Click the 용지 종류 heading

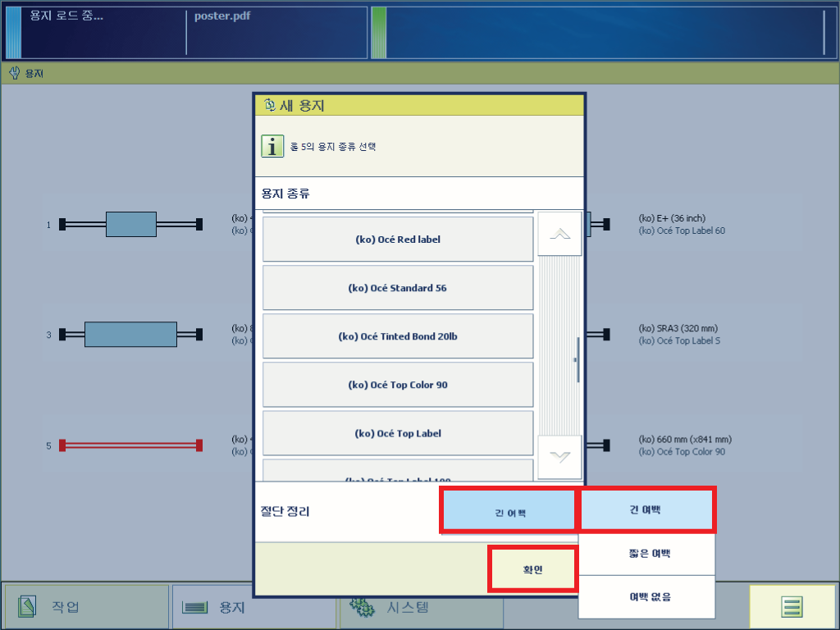pyautogui.click(x=285, y=194)
